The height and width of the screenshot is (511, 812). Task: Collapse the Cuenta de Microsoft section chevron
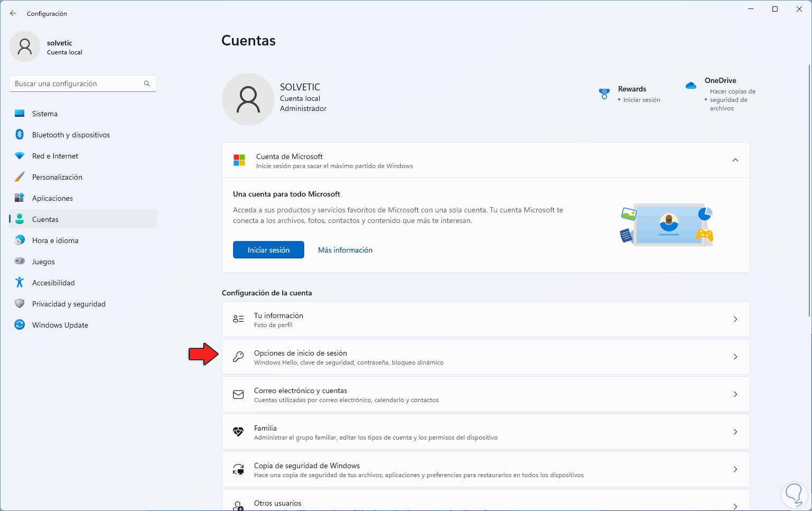pos(735,160)
